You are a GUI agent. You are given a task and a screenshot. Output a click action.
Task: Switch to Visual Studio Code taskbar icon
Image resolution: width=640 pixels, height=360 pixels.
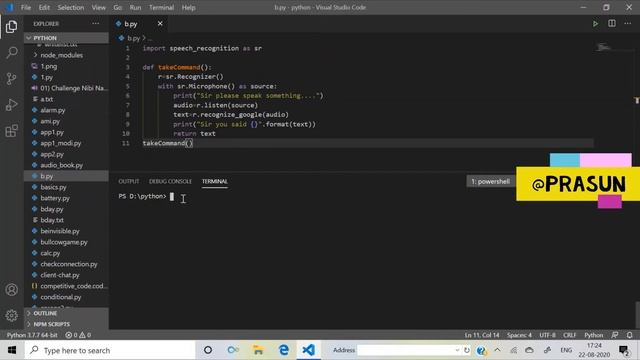tap(309, 350)
